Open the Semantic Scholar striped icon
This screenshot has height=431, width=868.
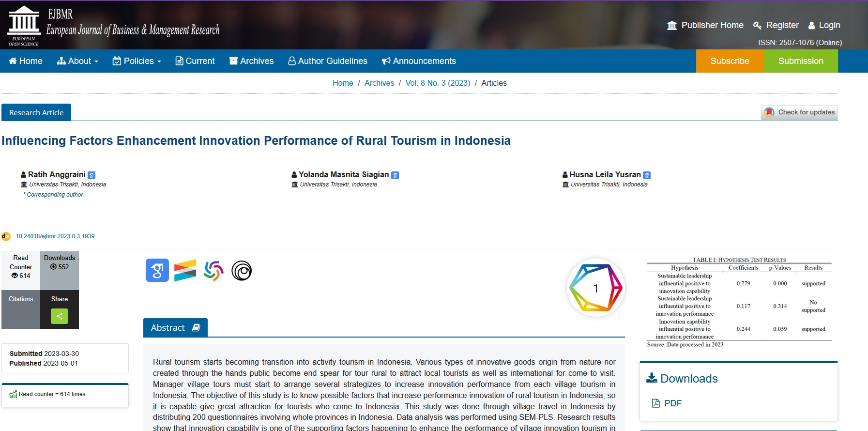(185, 270)
